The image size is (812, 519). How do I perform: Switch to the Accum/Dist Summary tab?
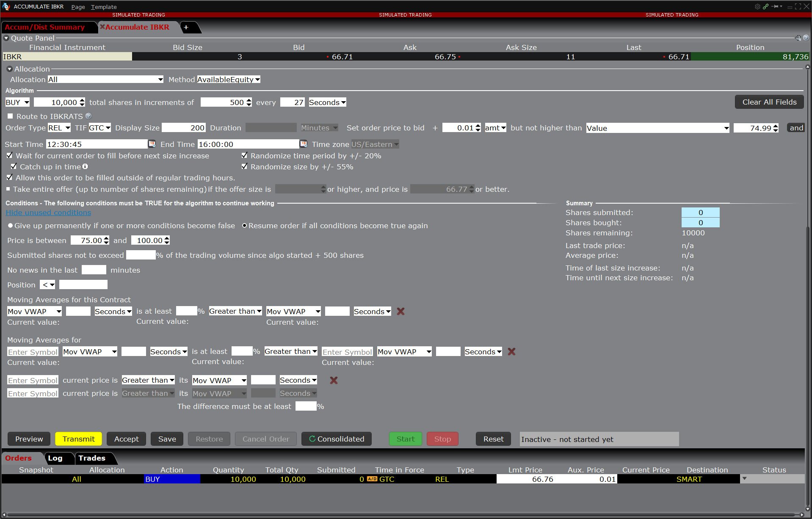click(x=45, y=27)
